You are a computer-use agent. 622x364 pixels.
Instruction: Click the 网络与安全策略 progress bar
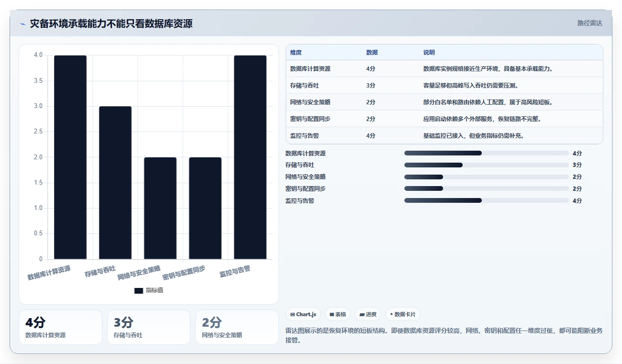(487, 177)
